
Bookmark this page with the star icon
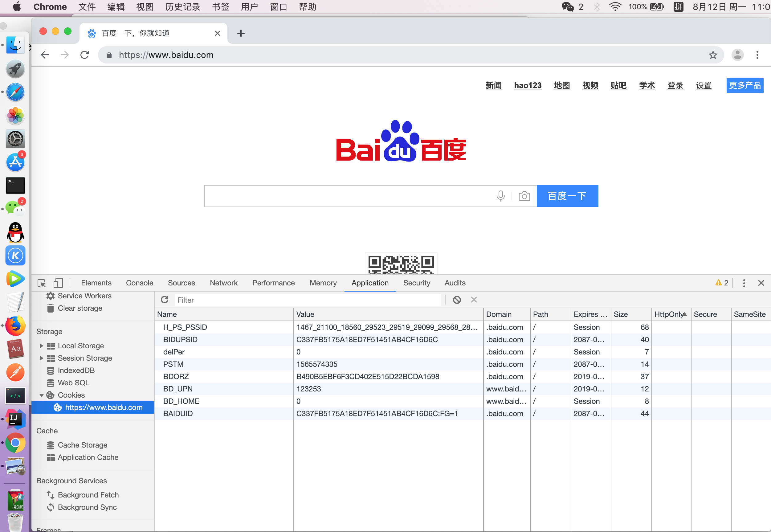[x=713, y=55]
